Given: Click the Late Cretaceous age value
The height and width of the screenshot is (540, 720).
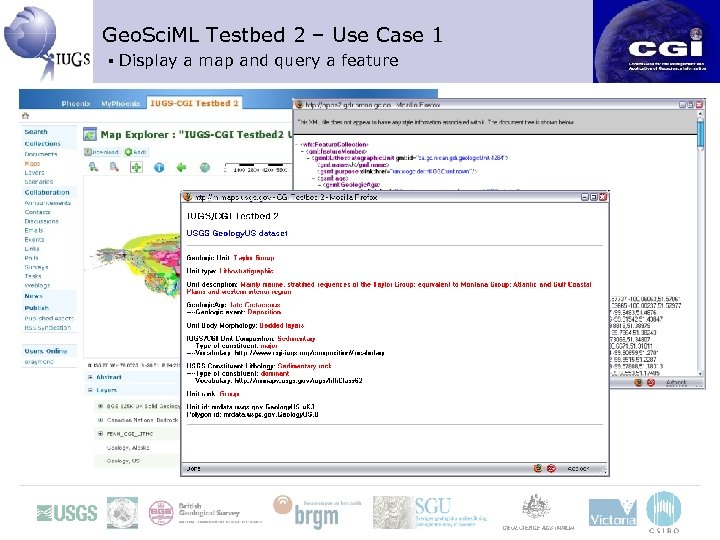Looking at the screenshot, I should [x=255, y=305].
